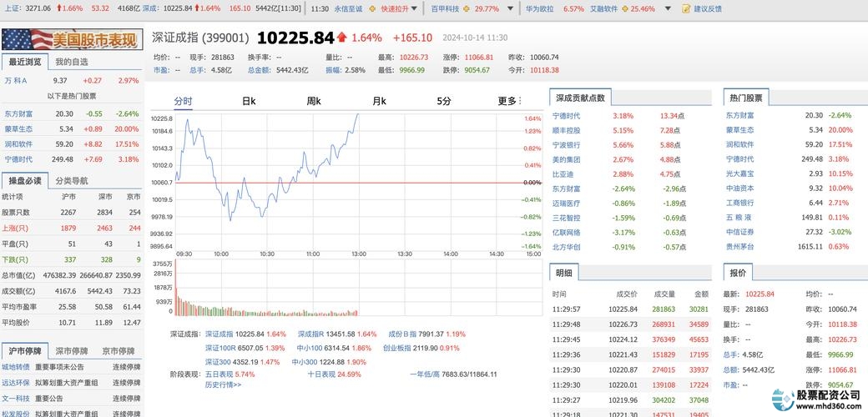This screenshot has width=868, height=417.
Task: Open 润和软件 in left hot stocks list
Action: pos(18,143)
